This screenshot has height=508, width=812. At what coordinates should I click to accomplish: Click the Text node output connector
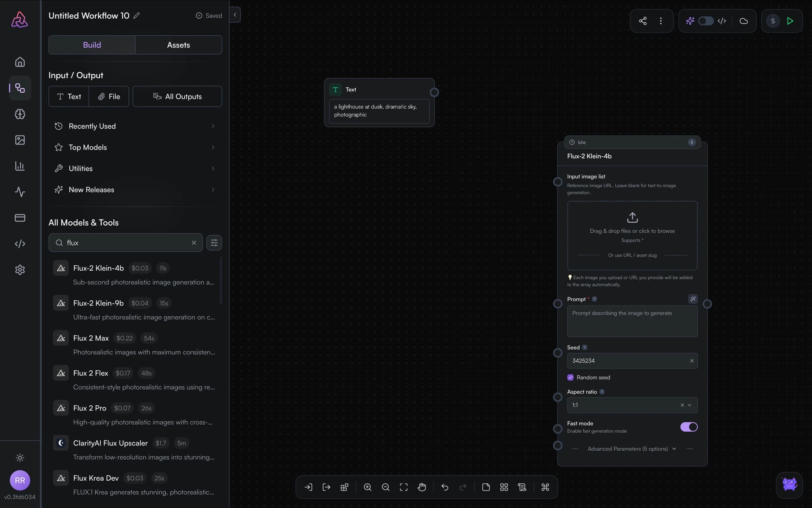[434, 92]
